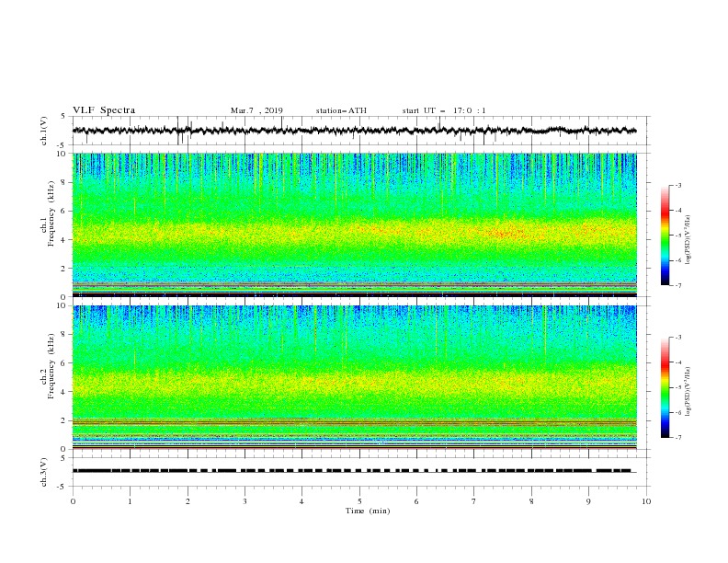This screenshot has height=563, width=728.
Task: Click the "start UT = 17:0 :1" header text
Action: [x=444, y=110]
